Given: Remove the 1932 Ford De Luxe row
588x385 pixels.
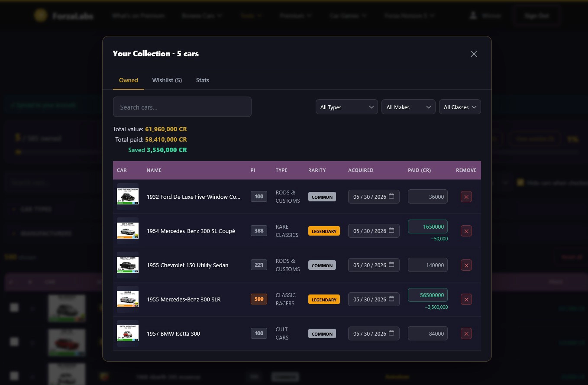Looking at the screenshot, I should click(466, 197).
